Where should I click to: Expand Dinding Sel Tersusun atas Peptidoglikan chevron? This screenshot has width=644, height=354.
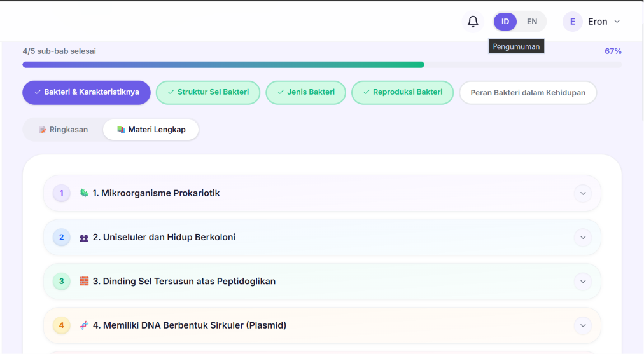(x=583, y=282)
